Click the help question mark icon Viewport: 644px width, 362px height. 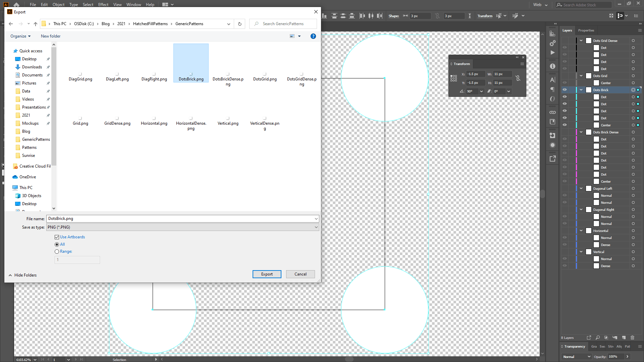point(313,36)
